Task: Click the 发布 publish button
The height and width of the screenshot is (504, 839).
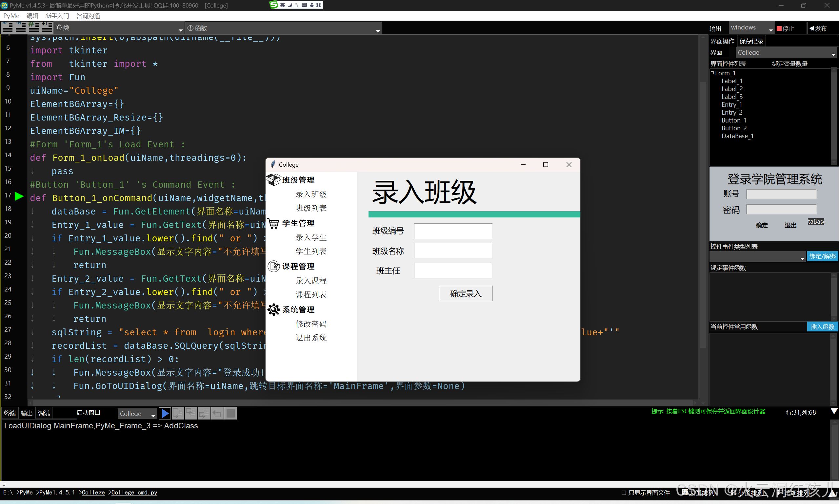Action: tap(819, 28)
